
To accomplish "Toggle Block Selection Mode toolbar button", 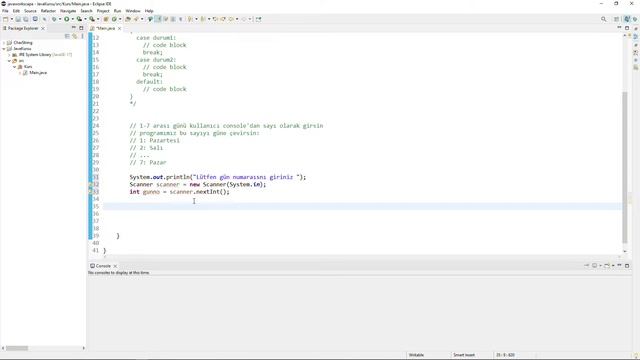I will coord(173,19).
